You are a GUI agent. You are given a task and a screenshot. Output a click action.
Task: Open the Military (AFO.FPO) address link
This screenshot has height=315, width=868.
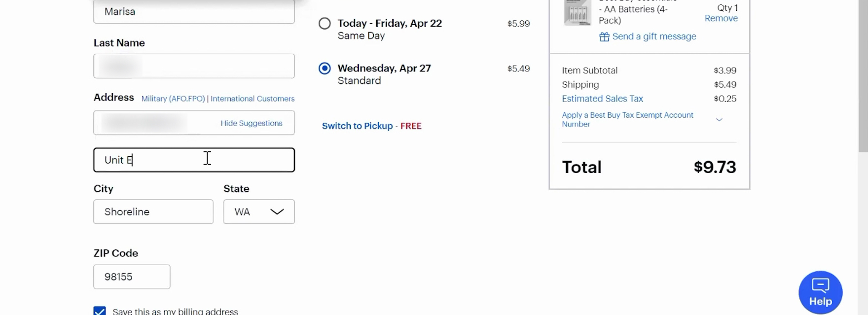point(173,99)
